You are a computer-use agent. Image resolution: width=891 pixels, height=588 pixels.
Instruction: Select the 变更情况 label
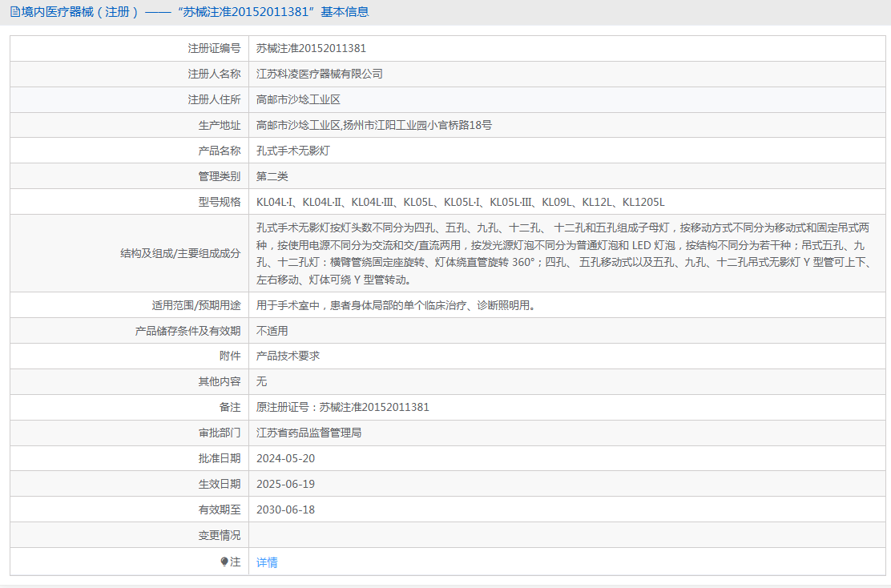[220, 534]
